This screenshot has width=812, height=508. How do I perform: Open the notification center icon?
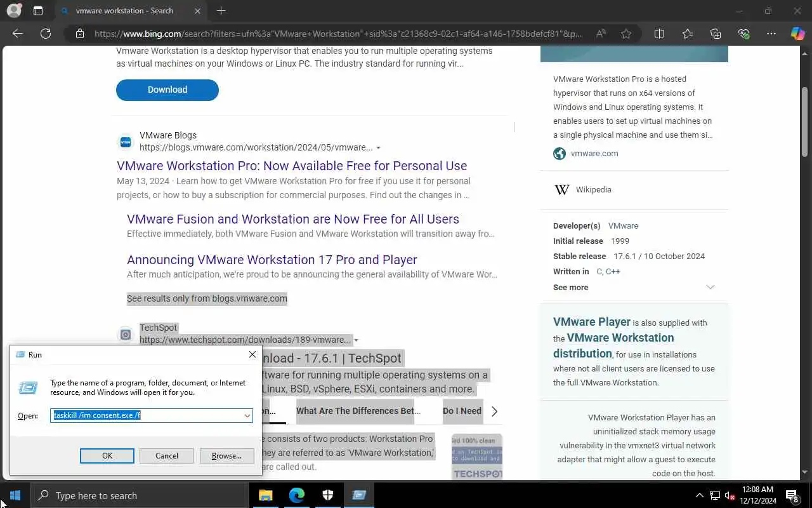[792, 495]
